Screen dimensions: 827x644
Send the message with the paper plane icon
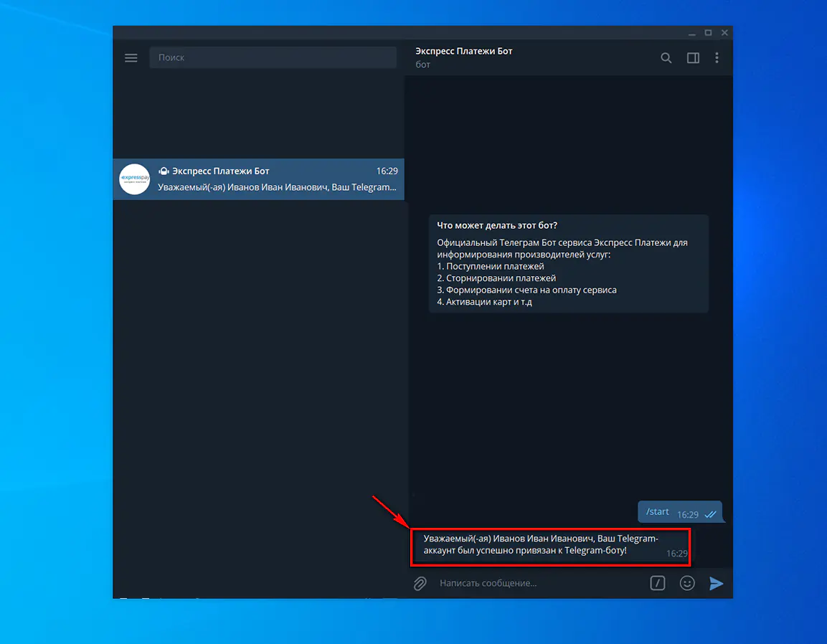click(x=717, y=583)
